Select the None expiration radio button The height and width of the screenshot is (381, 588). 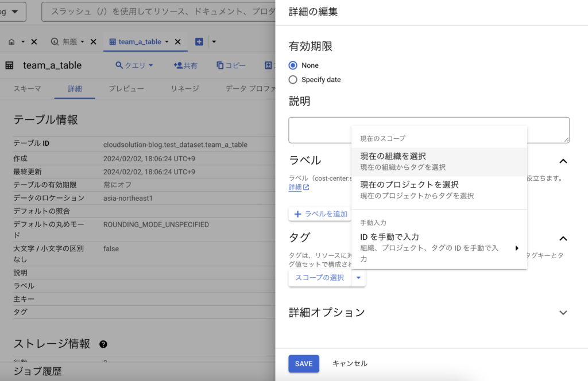(x=293, y=65)
